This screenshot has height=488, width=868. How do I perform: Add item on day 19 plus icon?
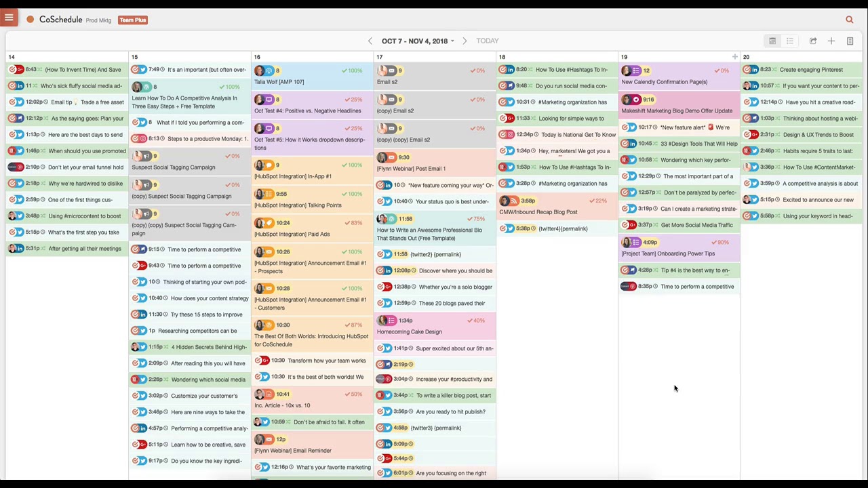pyautogui.click(x=734, y=57)
